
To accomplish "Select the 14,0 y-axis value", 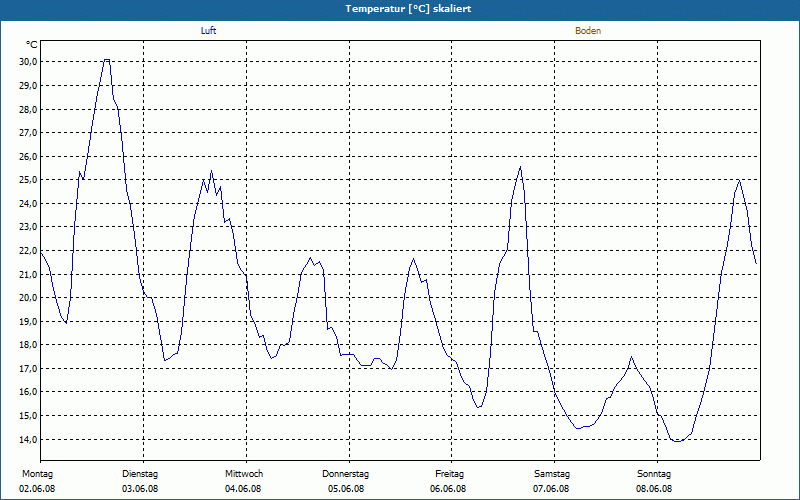I will click(x=29, y=439).
